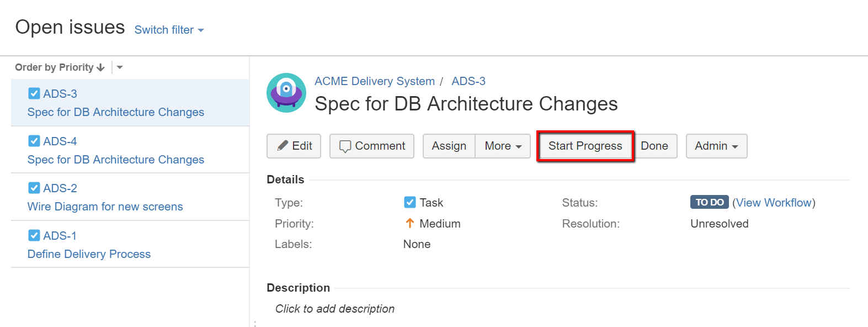Click the Edit button
Viewport: 868px width, 327px height.
[x=294, y=146]
